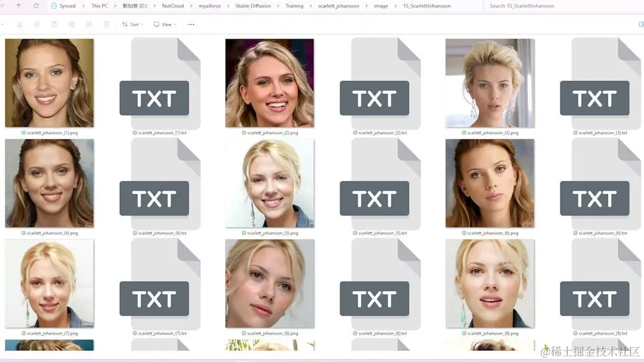Select the scarlett_johansson_(2).txt file icon
The height and width of the screenshot is (362, 644).
click(x=380, y=83)
